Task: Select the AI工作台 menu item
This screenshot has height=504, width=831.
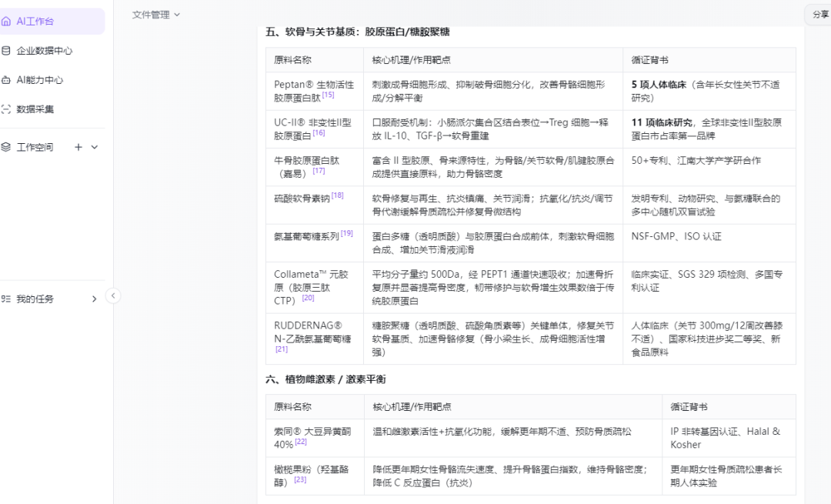Action: (52, 22)
